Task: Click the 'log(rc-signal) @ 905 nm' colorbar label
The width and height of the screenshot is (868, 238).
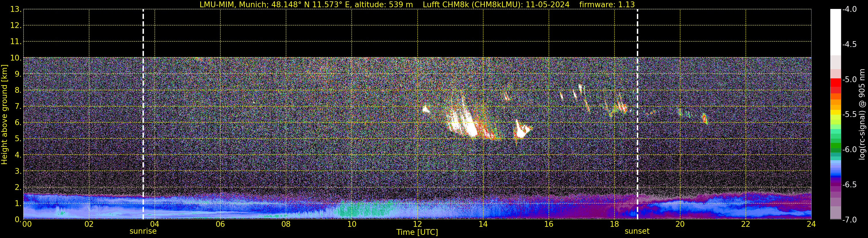Action: 862,114
